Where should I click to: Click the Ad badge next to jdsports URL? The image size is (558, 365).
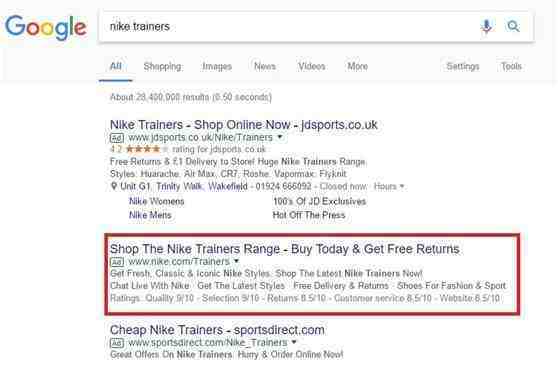(x=117, y=138)
